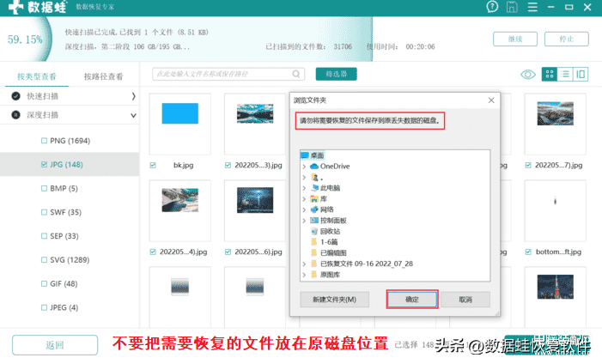
Task: Select the 已编辑图 folder
Action: (x=328, y=252)
